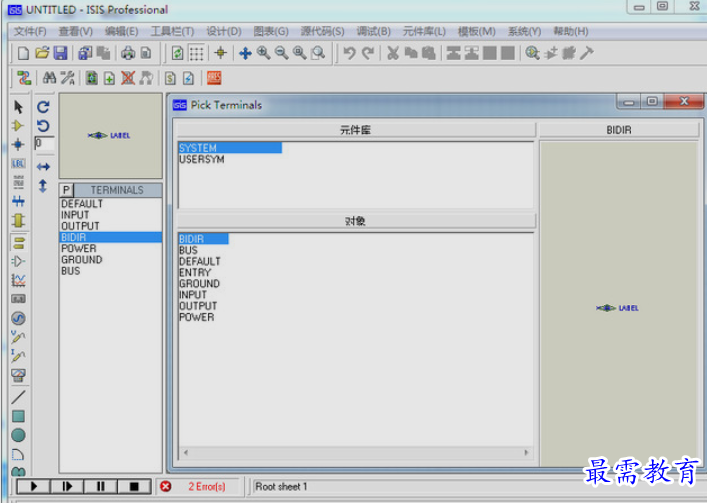This screenshot has height=503, width=707.
Task: Toggle the grid dots icon
Action: tap(196, 53)
